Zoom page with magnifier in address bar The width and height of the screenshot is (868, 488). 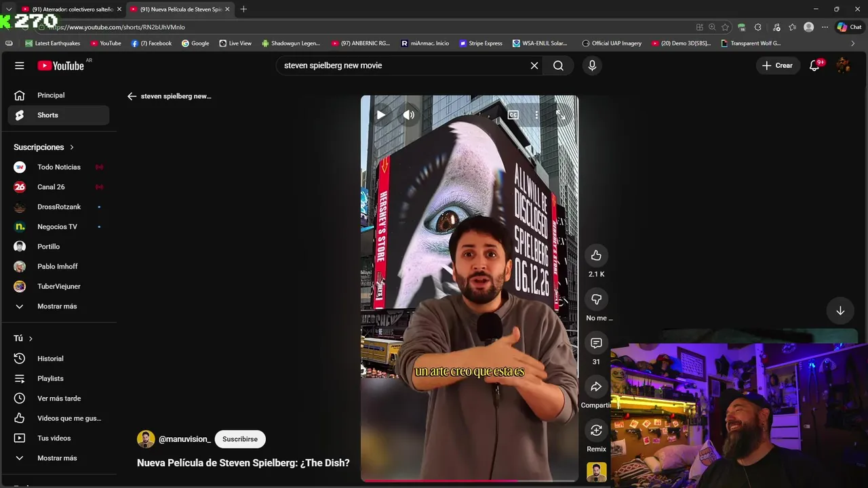(x=712, y=27)
